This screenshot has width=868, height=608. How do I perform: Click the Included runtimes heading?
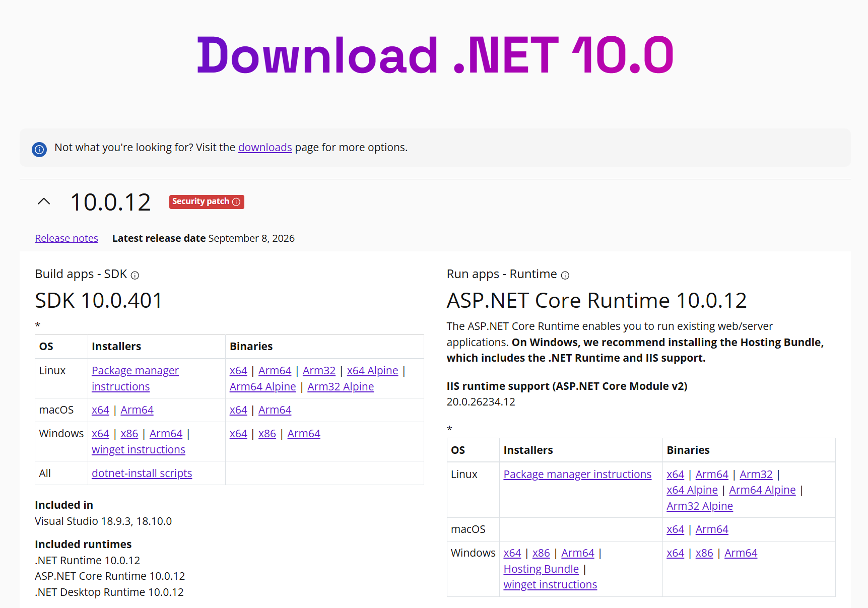click(x=83, y=545)
